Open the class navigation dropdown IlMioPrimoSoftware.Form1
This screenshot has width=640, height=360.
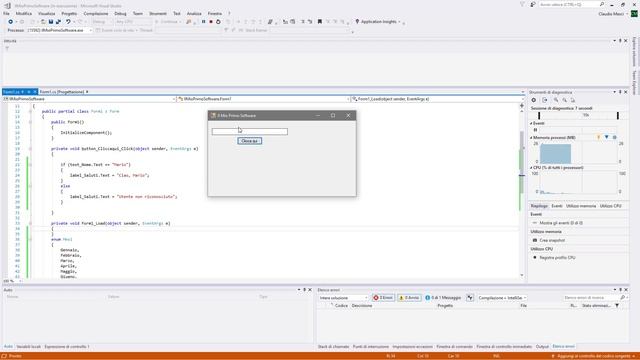pos(263,99)
